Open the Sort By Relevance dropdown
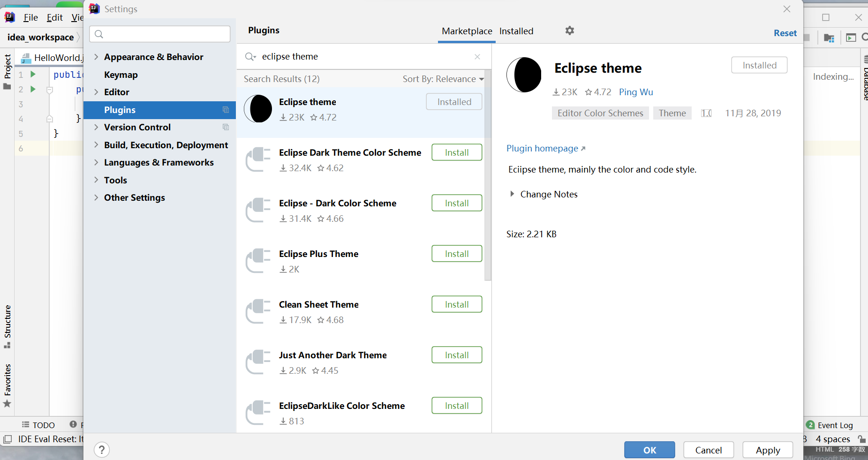Image resolution: width=868 pixels, height=460 pixels. [443, 79]
